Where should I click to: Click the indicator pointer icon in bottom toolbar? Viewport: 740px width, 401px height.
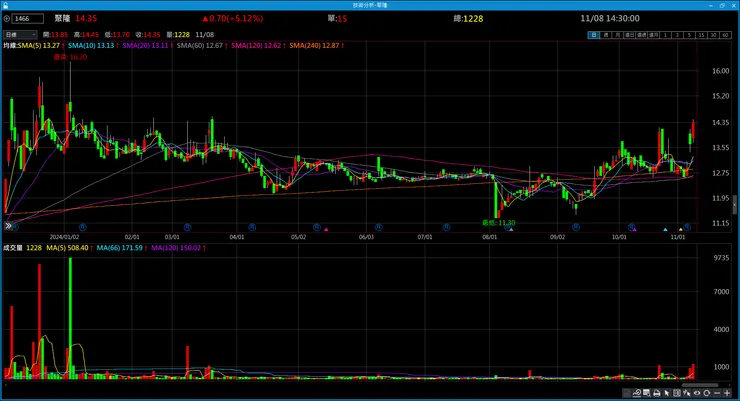(x=687, y=393)
